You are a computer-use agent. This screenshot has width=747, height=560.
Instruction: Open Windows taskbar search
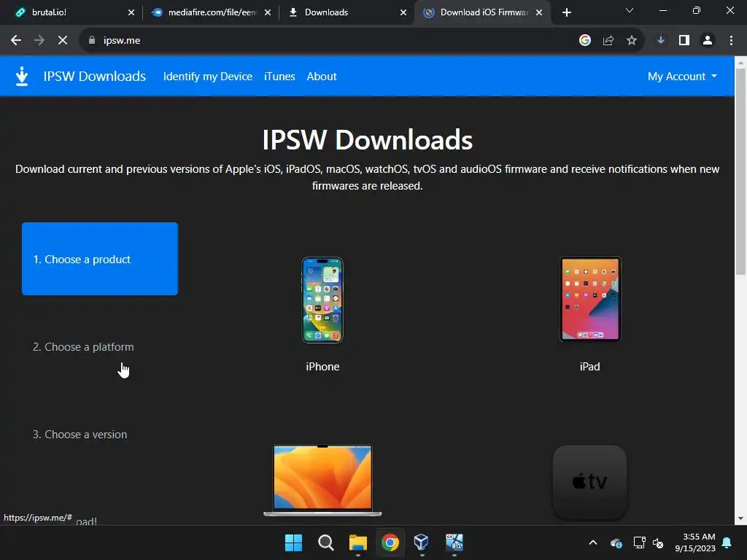(x=326, y=542)
